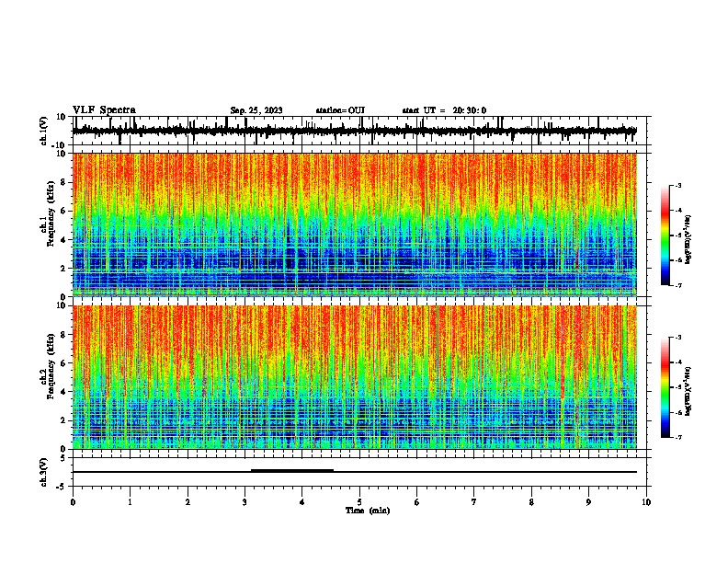728x563 pixels.
Task: Click the ch.1 colorbar "log(PSD)" label
Action: (x=688, y=239)
